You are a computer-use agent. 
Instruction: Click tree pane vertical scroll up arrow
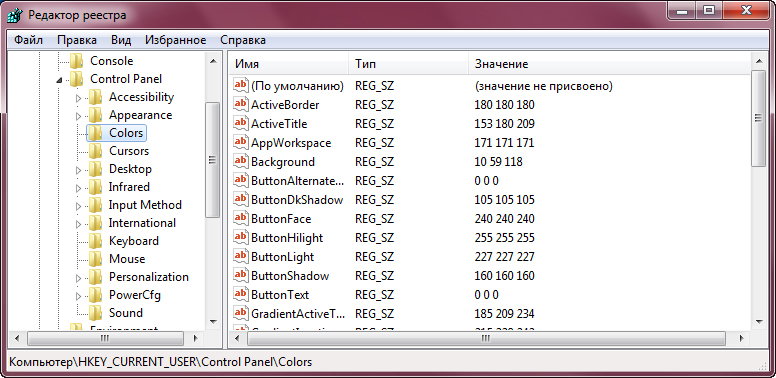point(213,61)
